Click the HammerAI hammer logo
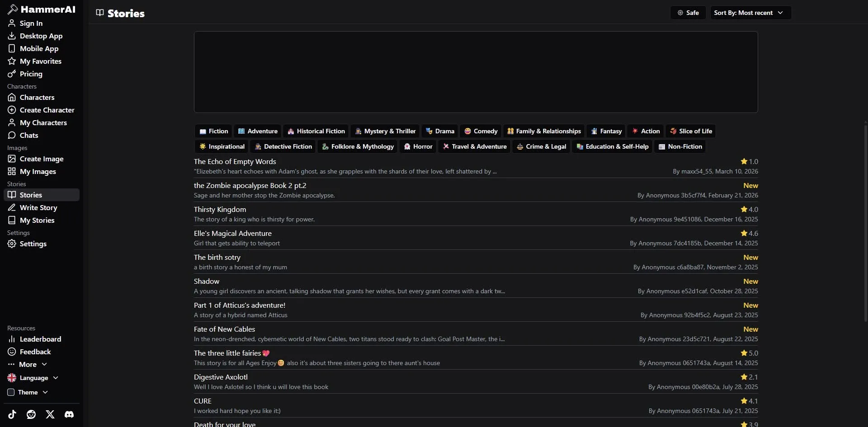 click(13, 9)
